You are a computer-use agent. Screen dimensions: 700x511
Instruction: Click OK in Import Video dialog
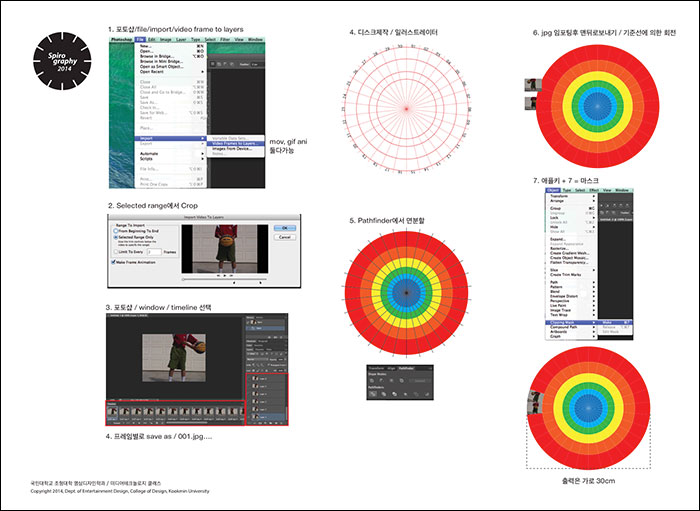coord(283,228)
